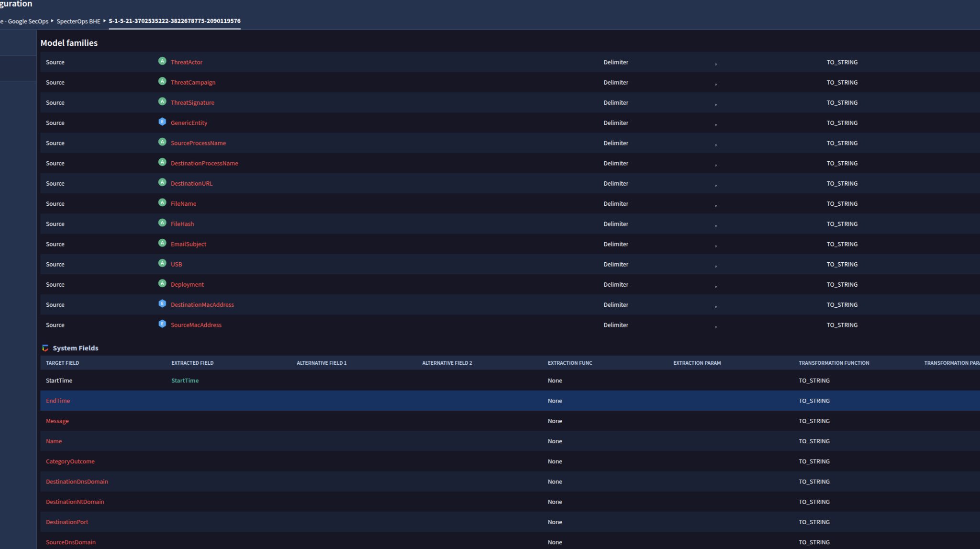Open the ThreatActor model family
The width and height of the screenshot is (980, 549).
coord(187,62)
